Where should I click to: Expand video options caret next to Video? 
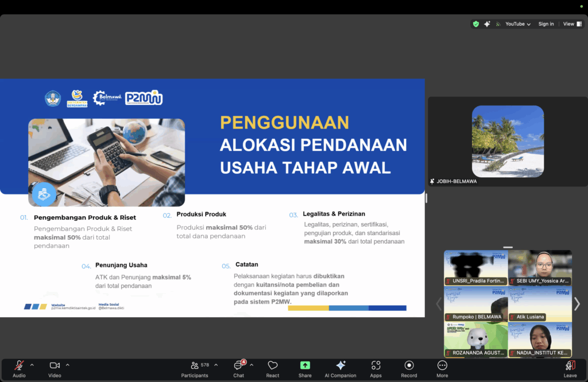68,365
